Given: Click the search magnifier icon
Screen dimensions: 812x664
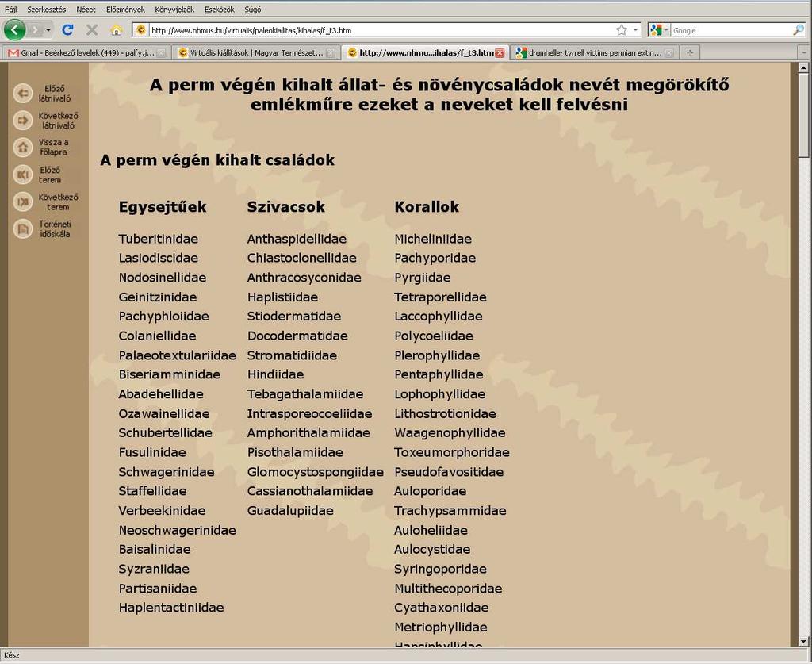Looking at the screenshot, I should pyautogui.click(x=798, y=30).
